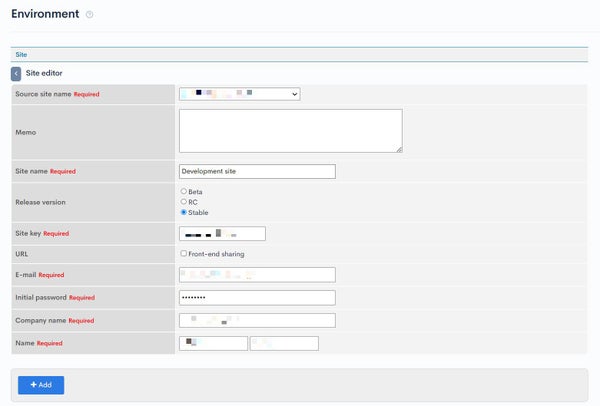Click the Source site name label

coord(43,94)
